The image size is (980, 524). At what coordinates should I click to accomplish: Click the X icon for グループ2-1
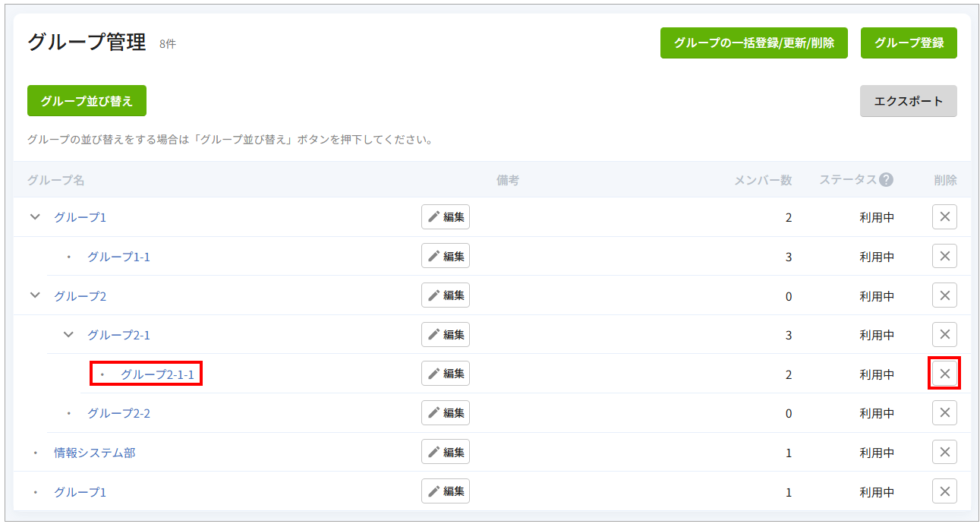(x=944, y=334)
